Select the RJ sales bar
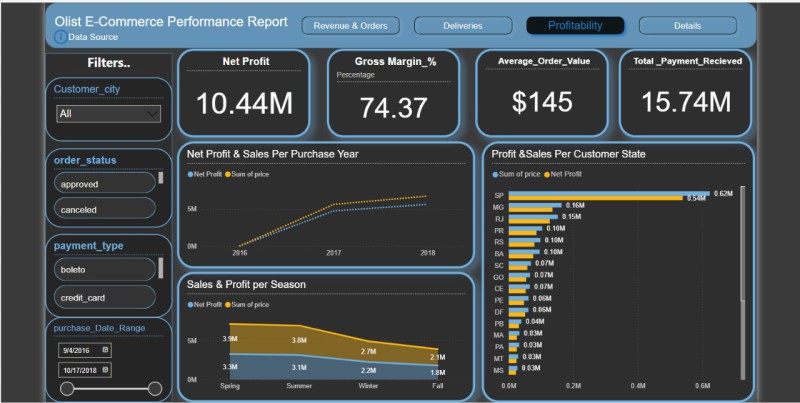 [533, 217]
